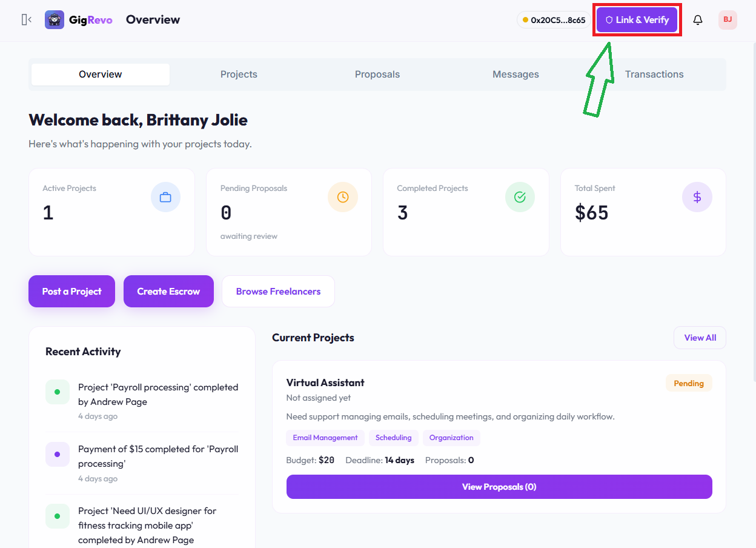Click the Active Projects briefcase icon
756x548 pixels.
point(165,196)
